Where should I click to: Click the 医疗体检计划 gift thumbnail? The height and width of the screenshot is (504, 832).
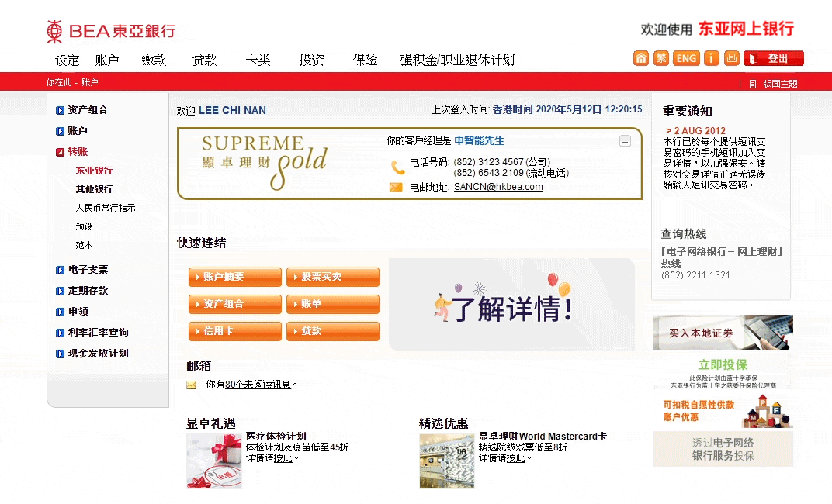(x=214, y=461)
